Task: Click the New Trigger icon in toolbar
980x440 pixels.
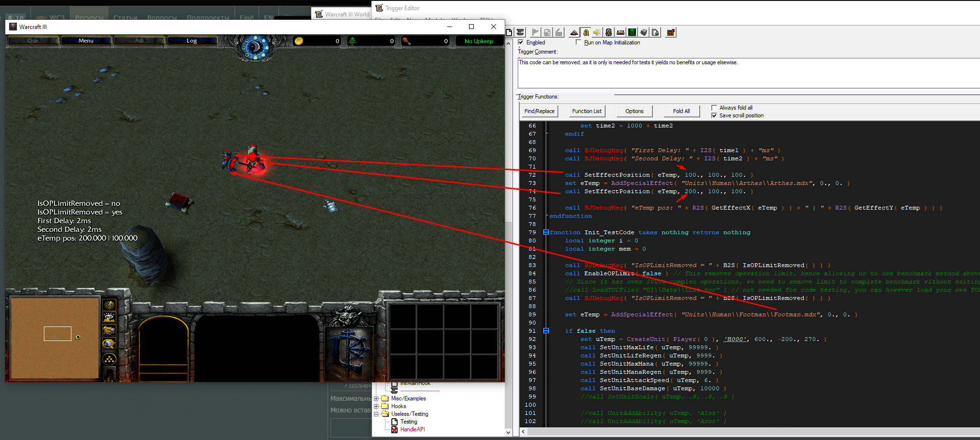Action: click(509, 32)
